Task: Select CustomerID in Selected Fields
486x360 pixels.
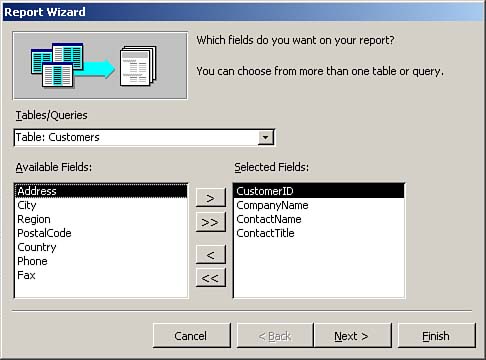Action: [x=319, y=191]
